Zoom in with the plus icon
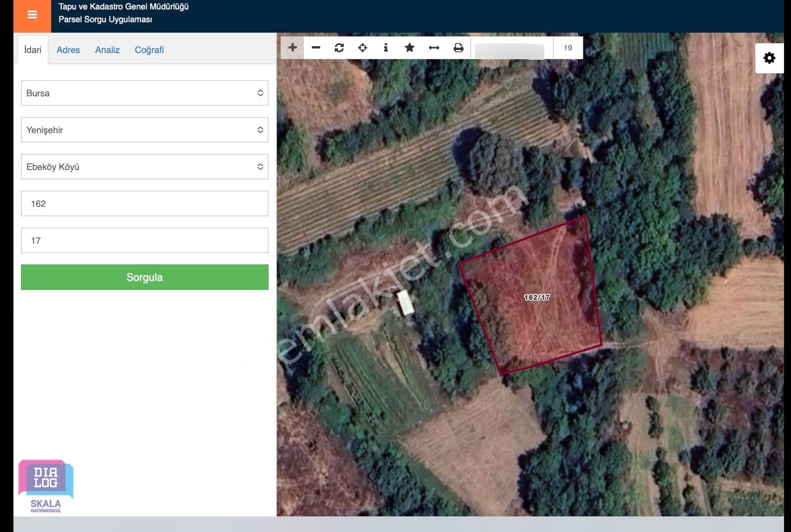Image resolution: width=791 pixels, height=532 pixels. click(292, 47)
